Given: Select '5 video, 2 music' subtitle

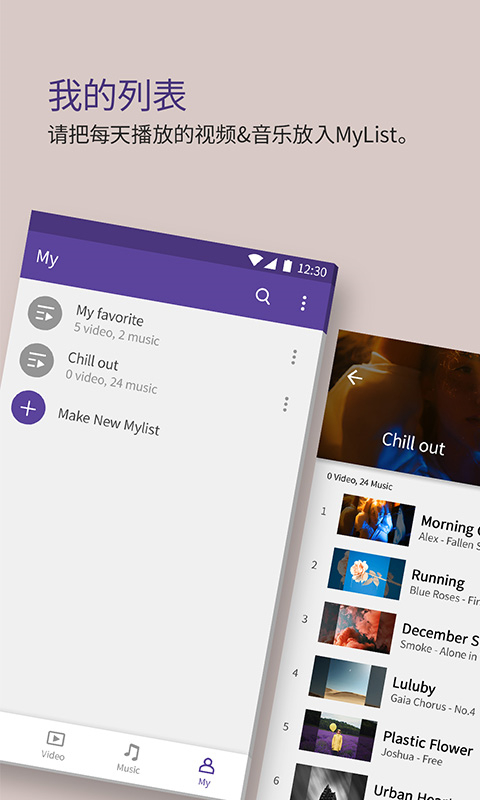Looking at the screenshot, I should click(x=117, y=334).
